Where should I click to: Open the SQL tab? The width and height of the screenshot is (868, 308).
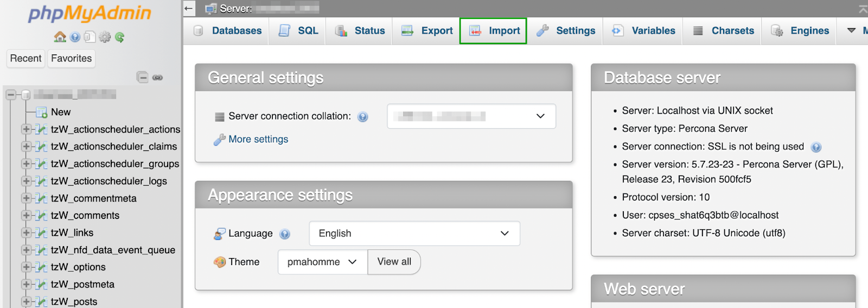click(297, 31)
